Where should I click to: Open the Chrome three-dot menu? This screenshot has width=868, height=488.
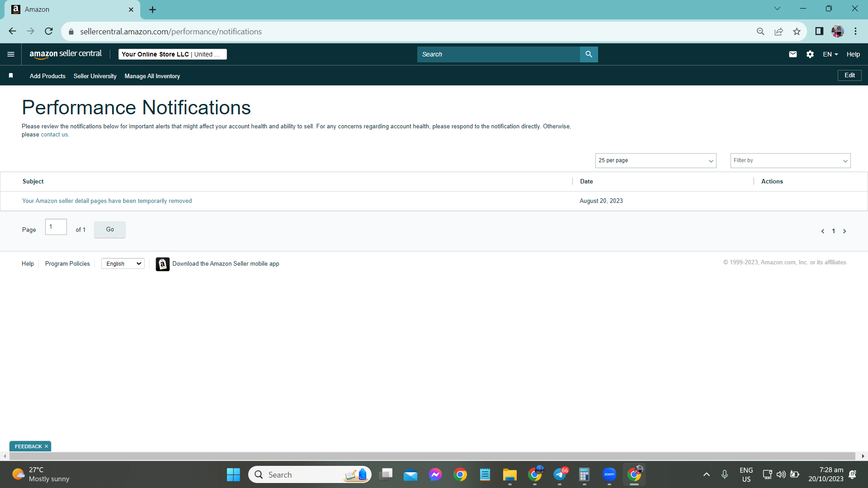click(x=855, y=31)
